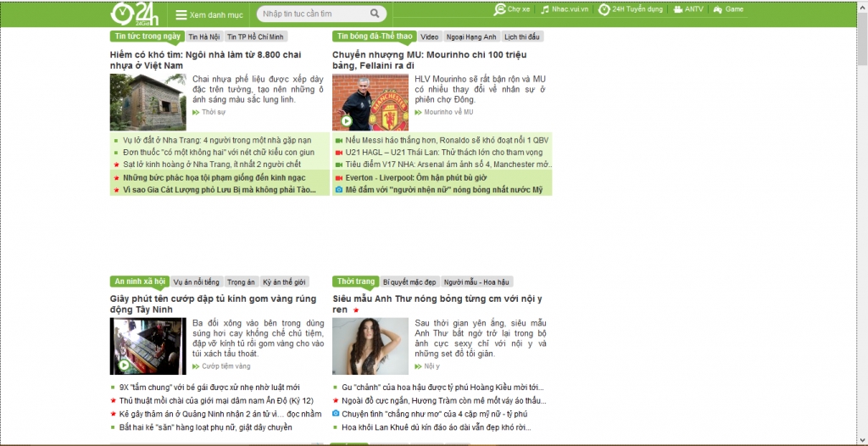Click arrow icon next to Cướp tiệm vàng tag
This screenshot has width=868, height=446.
point(196,367)
